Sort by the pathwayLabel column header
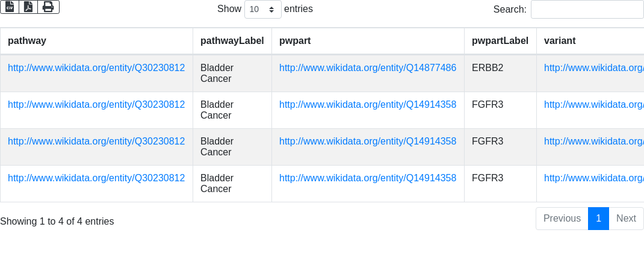This screenshot has width=644, height=271. coord(232,41)
